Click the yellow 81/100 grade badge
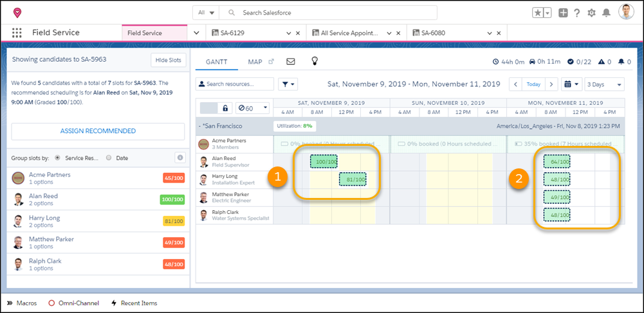Screen dimensions: 644x313 174,221
